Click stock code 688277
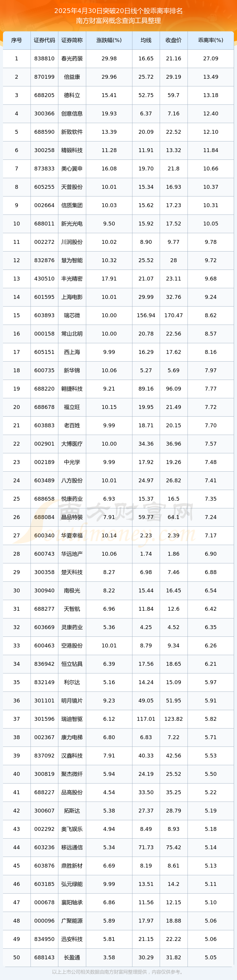 44,609
